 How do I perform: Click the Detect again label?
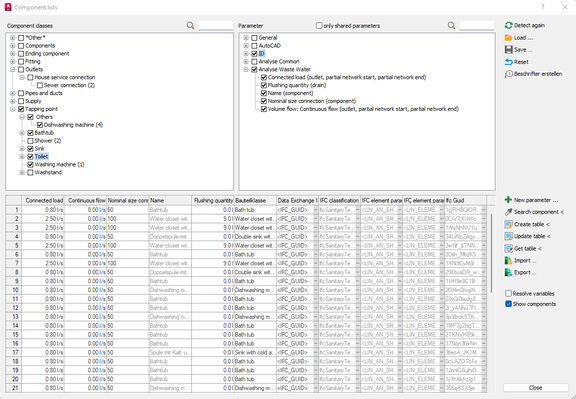pyautogui.click(x=529, y=25)
